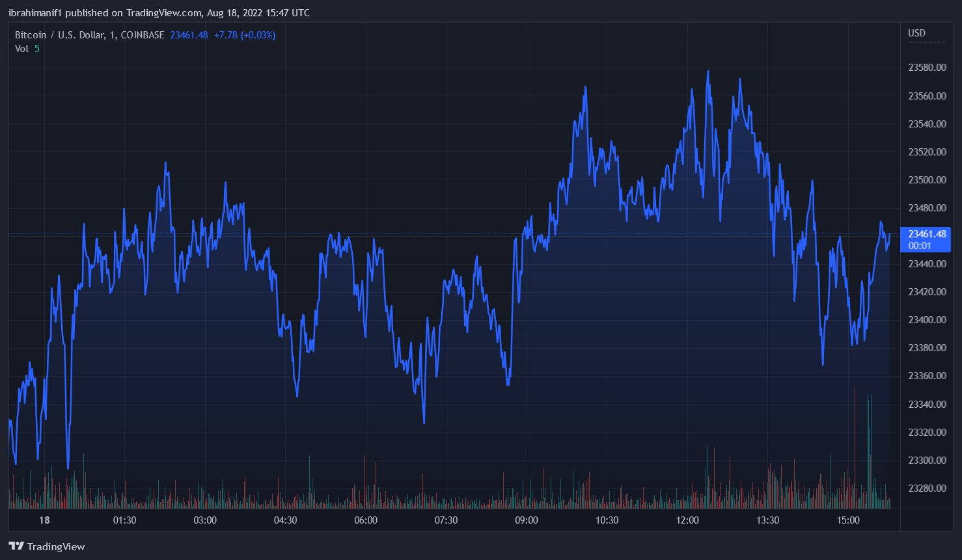Click the highest price peak after 12:00
This screenshot has width=962, height=560.
(708, 72)
